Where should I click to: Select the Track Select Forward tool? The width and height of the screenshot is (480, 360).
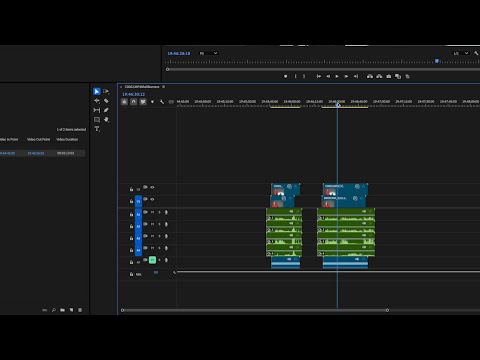[106, 91]
